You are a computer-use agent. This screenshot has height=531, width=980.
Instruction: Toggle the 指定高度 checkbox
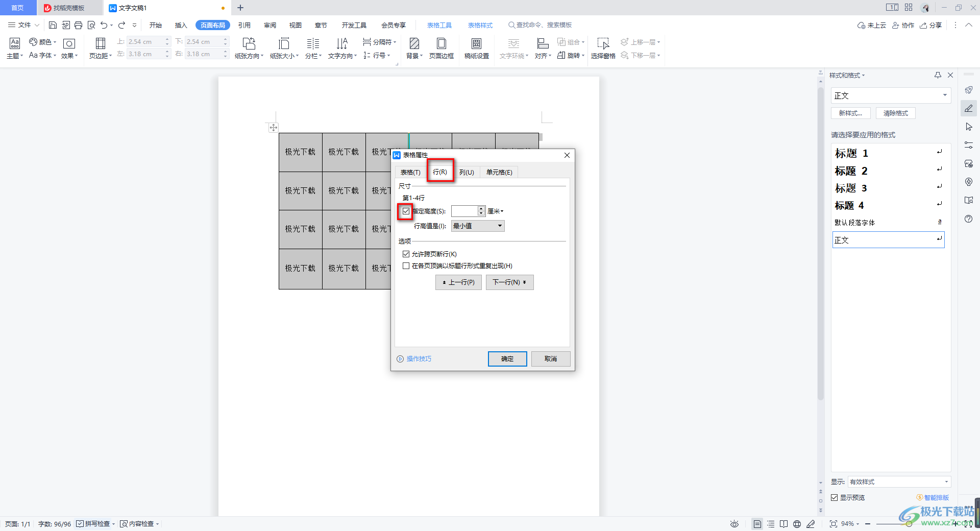[x=406, y=211]
